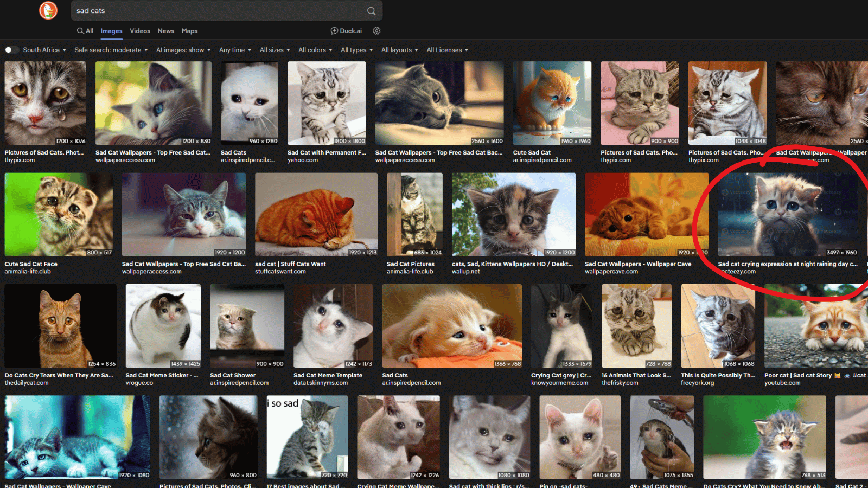This screenshot has height=488, width=868.
Task: Open the orange sleeping cat thumbnail
Action: pos(316,214)
